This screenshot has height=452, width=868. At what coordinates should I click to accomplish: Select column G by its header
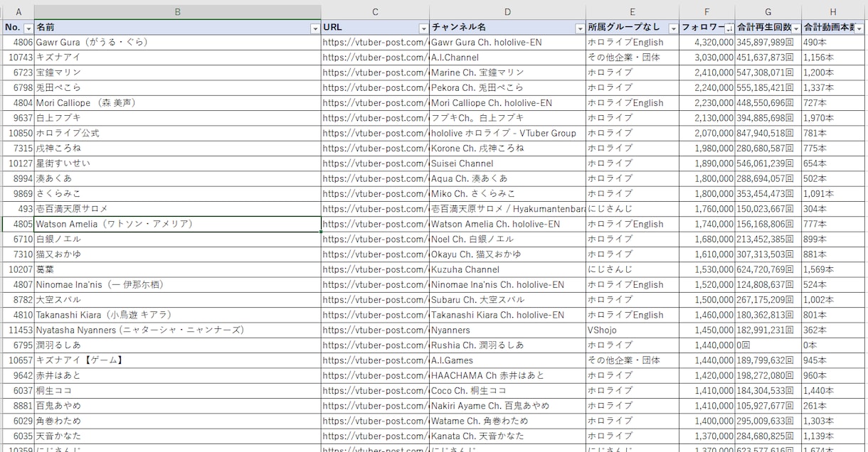click(x=768, y=12)
